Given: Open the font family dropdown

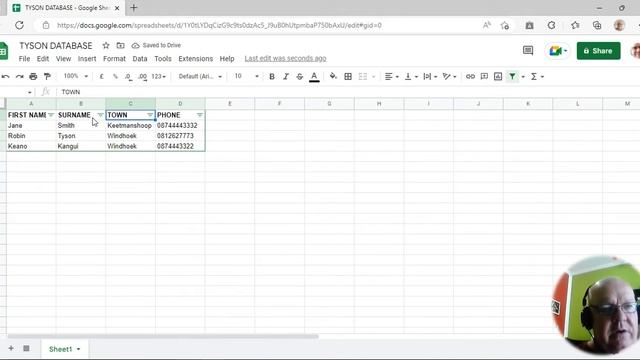Looking at the screenshot, I should click(x=200, y=76).
